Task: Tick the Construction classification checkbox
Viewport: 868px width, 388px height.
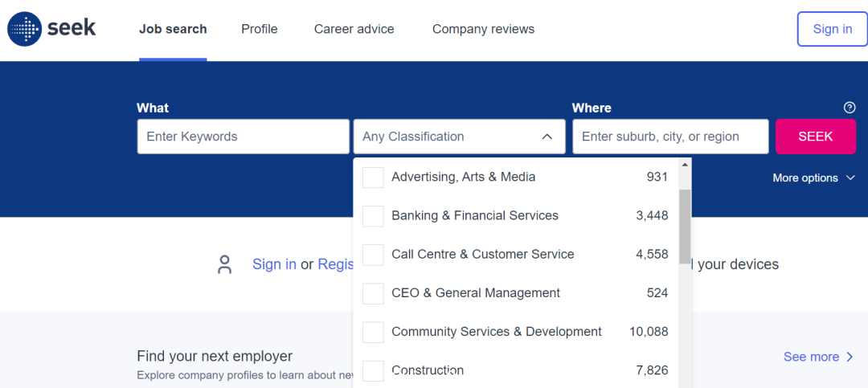Action: [x=373, y=371]
